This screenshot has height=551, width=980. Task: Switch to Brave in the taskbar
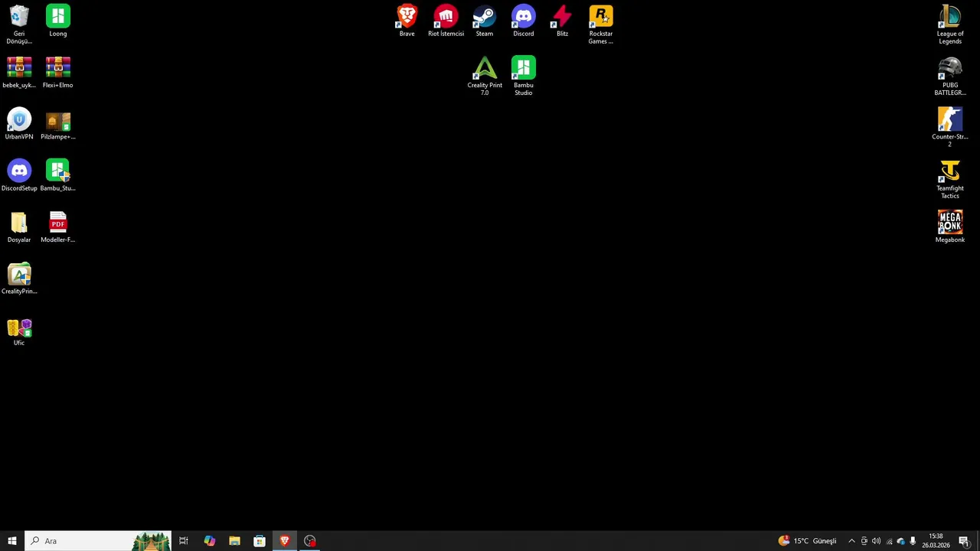pyautogui.click(x=285, y=541)
